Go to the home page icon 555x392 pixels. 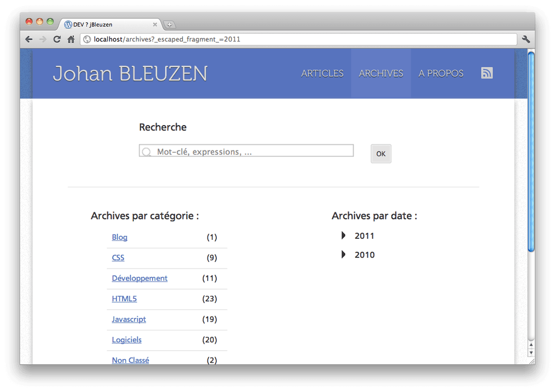(x=71, y=39)
